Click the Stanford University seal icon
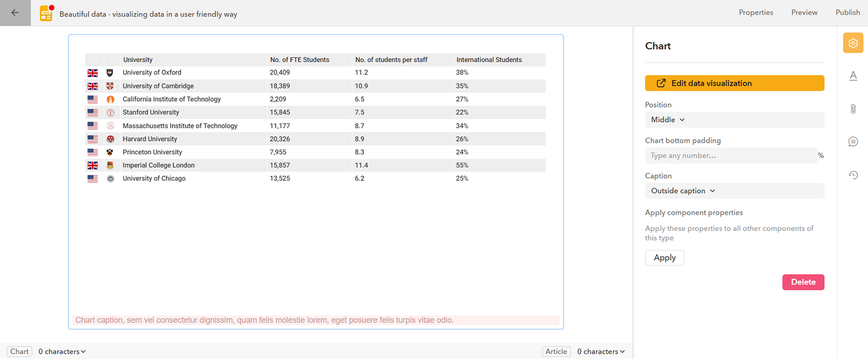 point(111,113)
